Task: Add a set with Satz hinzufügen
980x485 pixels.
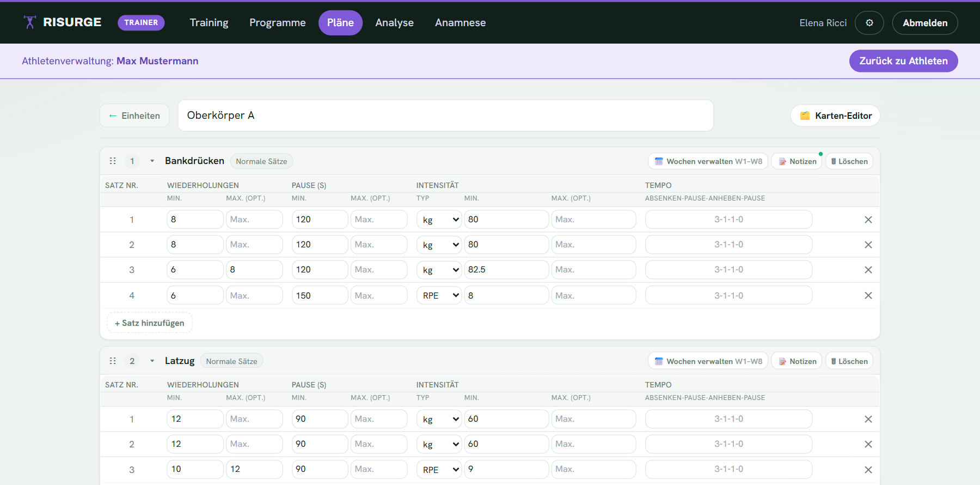Action: pos(150,323)
